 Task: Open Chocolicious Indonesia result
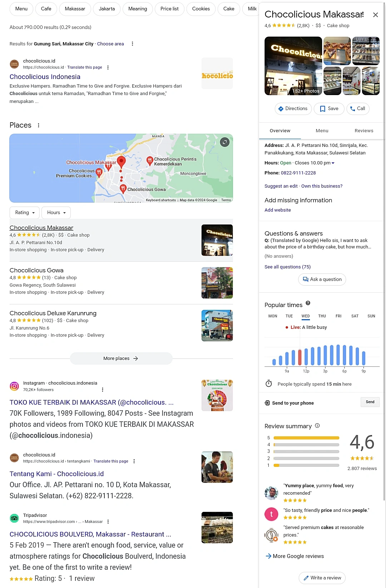pos(45,77)
